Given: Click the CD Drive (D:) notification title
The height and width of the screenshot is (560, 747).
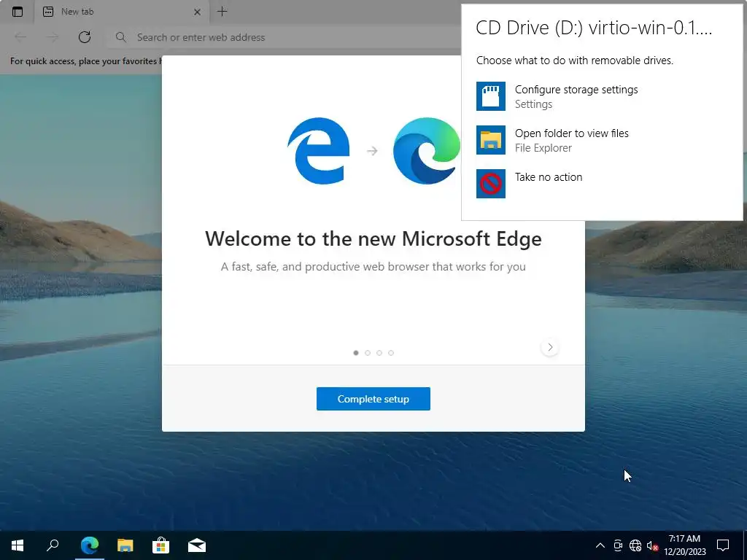Looking at the screenshot, I should pyautogui.click(x=594, y=28).
